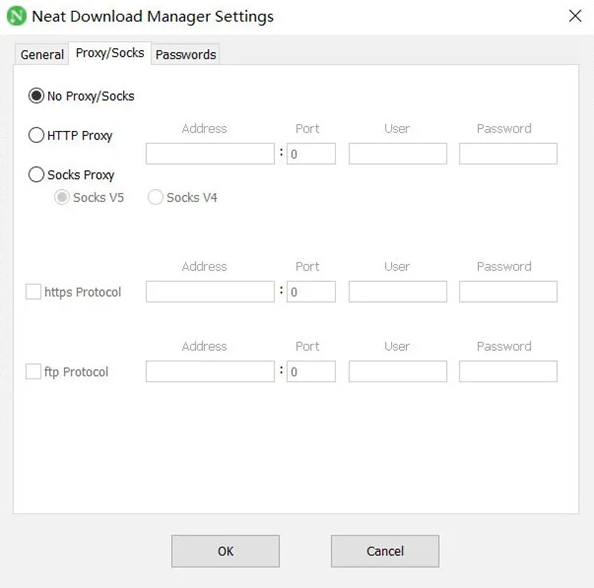594x588 pixels.
Task: Focus the https Protocol User field
Action: tap(398, 292)
